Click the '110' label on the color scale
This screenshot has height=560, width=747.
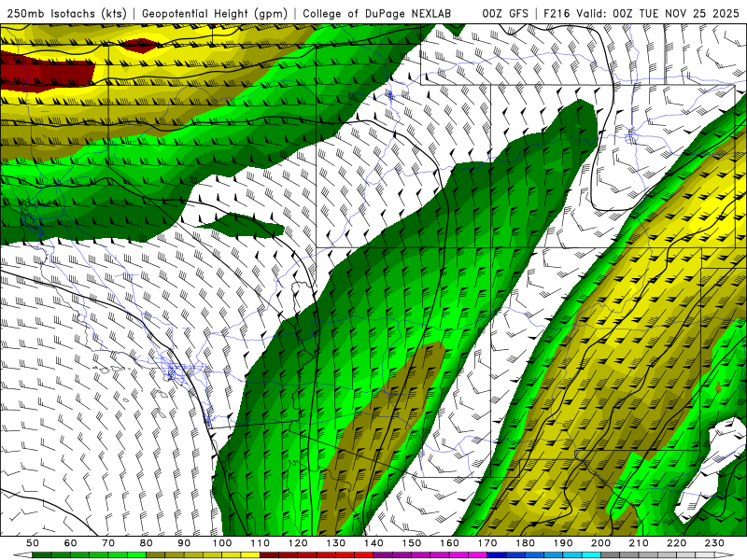coord(260,543)
